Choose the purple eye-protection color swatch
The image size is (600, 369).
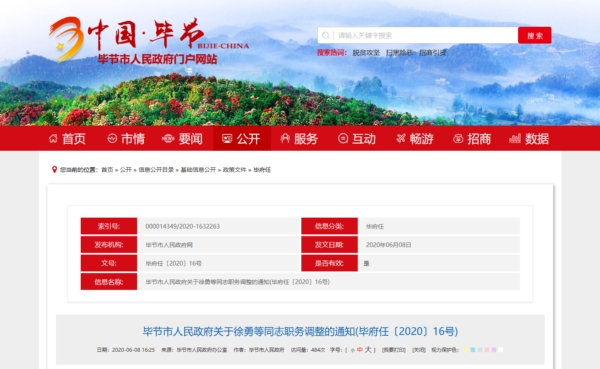pyautogui.click(x=494, y=350)
